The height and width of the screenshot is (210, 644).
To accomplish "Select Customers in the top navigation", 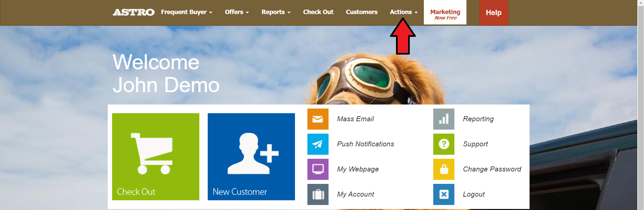I will tap(361, 12).
